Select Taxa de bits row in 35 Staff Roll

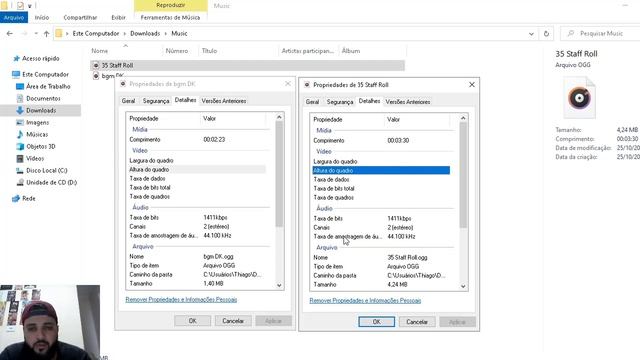click(381, 218)
